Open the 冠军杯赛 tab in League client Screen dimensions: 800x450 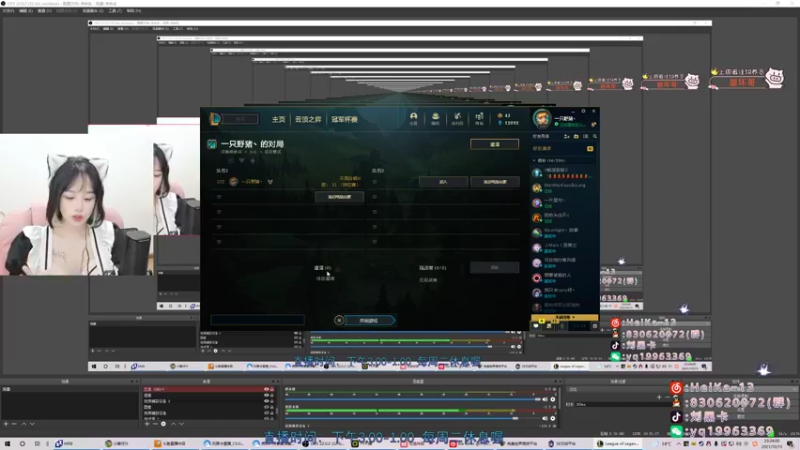click(x=344, y=119)
